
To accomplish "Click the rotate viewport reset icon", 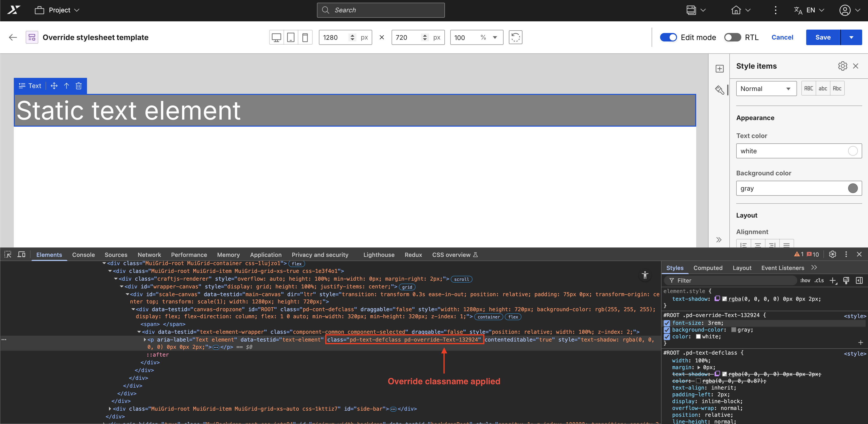I will (515, 37).
